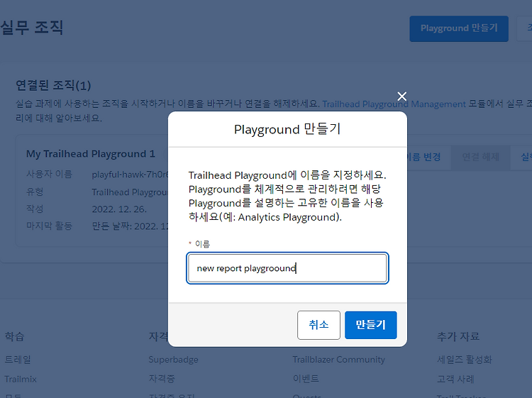The height and width of the screenshot is (398, 532).
Task: Click the 추가 자료 footer heading
Action: click(458, 336)
